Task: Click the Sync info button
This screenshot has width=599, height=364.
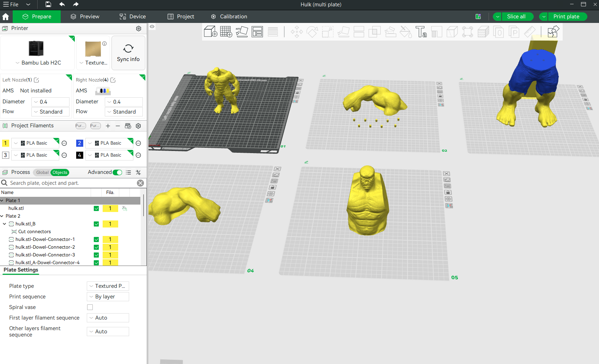Action: (128, 53)
